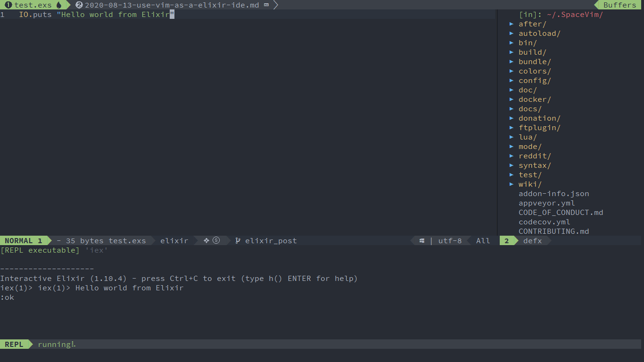
Task: Expand the after/ folder
Action: 532,24
